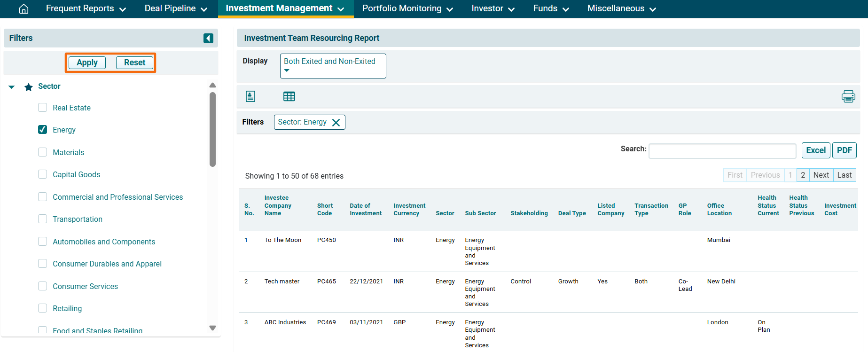The image size is (868, 352).
Task: Open the Funds menu
Action: (x=551, y=9)
